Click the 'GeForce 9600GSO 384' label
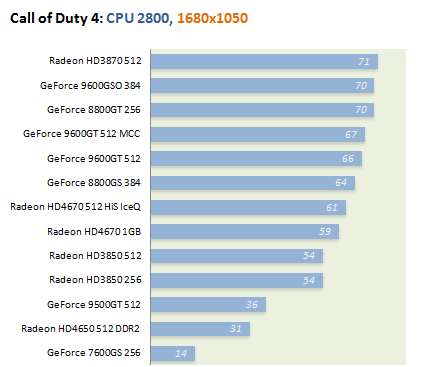The image size is (426, 367). 90,86
